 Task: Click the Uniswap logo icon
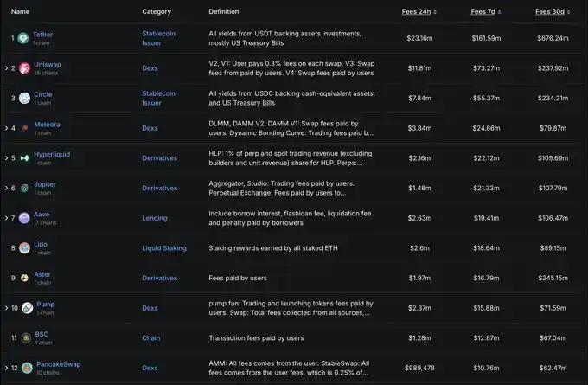(x=24, y=68)
